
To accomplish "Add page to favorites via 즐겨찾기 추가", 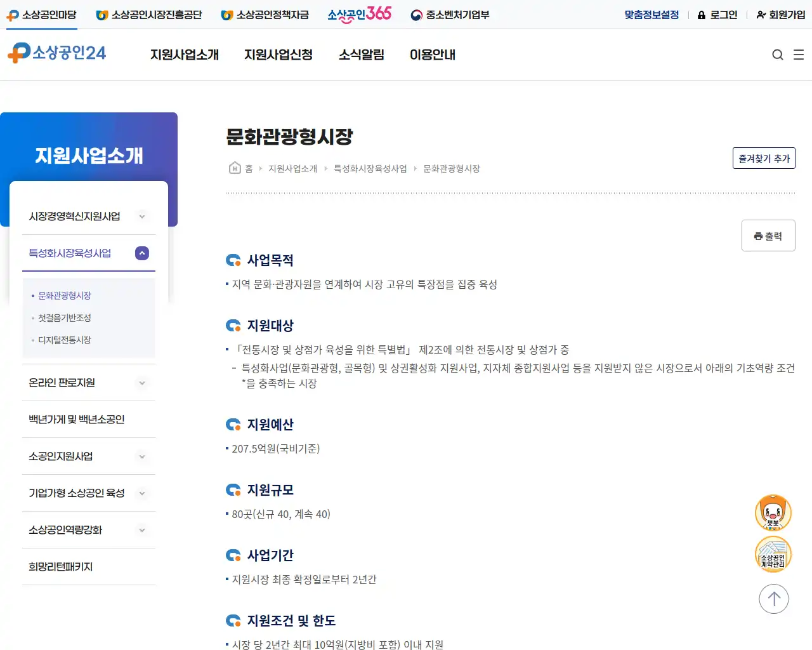I will [764, 158].
